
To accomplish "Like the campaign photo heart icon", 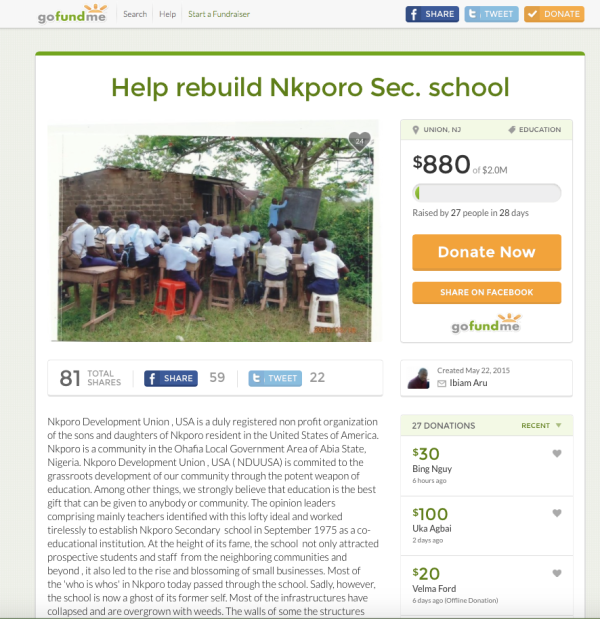I will pyautogui.click(x=359, y=141).
